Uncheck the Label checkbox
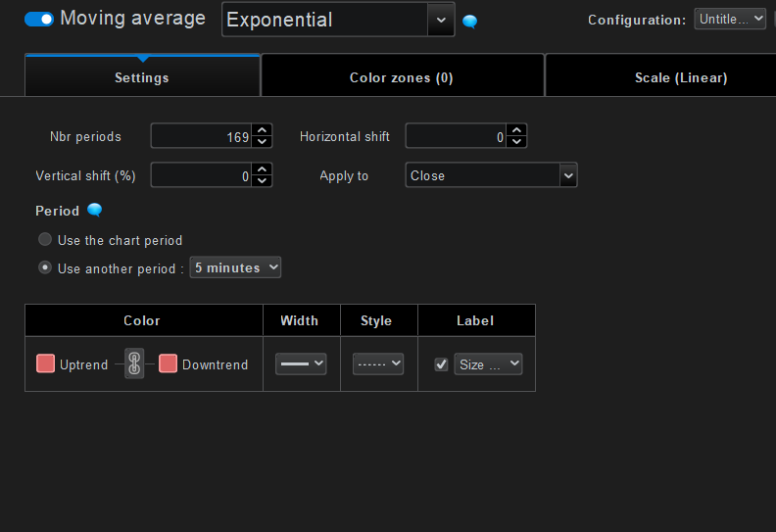Viewport: 776px width, 532px height. tap(441, 364)
